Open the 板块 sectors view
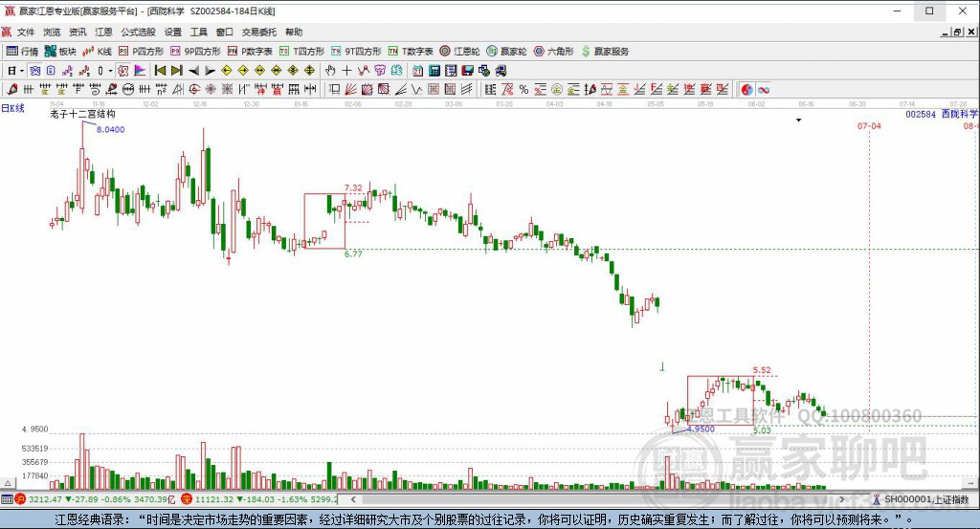980x529 pixels. 60,52
